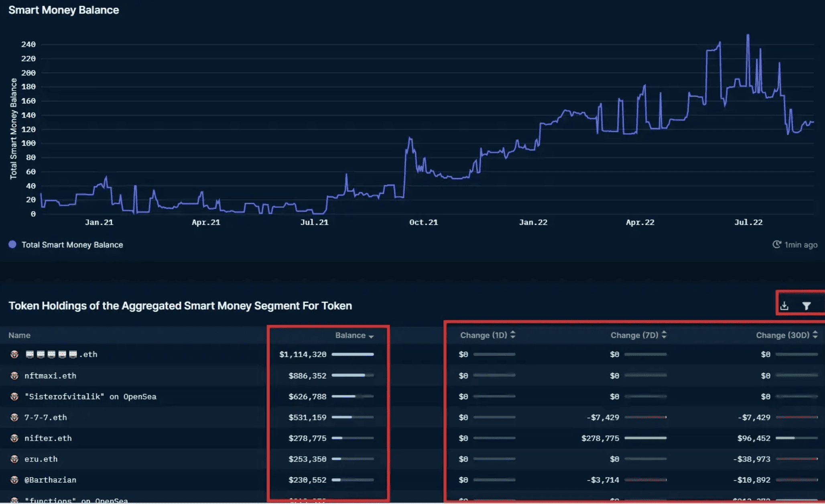This screenshot has height=504, width=825.
Task: Click the download table data icon
Action: pos(784,306)
